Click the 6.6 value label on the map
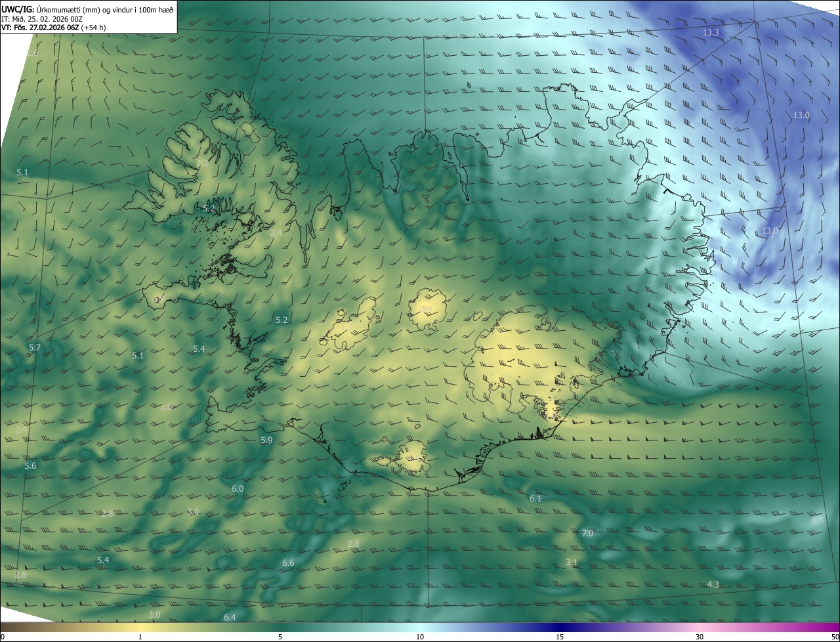This screenshot has width=840, height=642. pos(288,563)
